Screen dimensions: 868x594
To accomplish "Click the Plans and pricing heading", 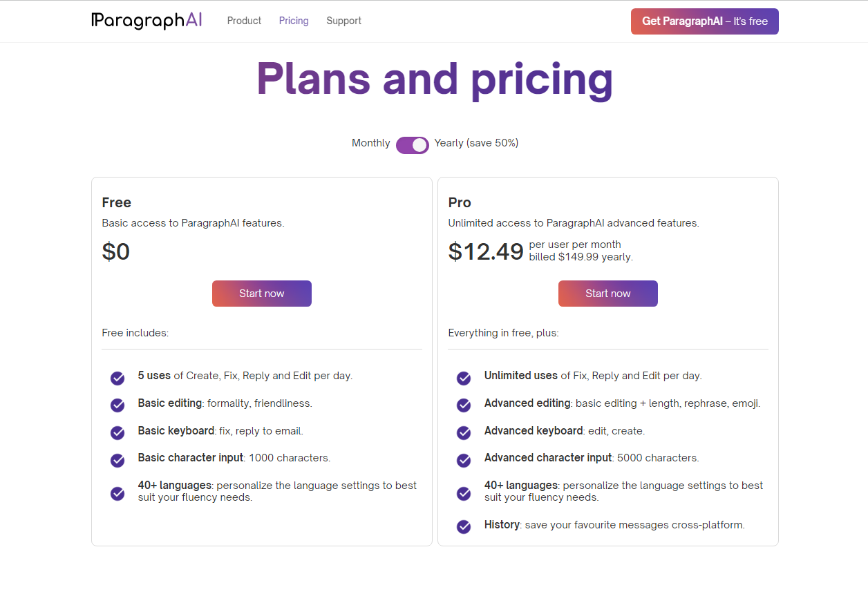I will (x=435, y=80).
